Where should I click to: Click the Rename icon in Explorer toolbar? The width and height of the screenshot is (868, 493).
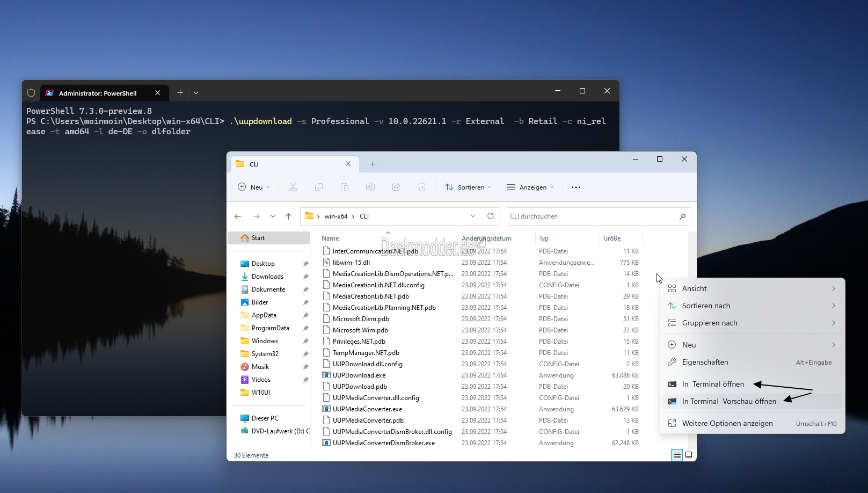[x=370, y=187]
